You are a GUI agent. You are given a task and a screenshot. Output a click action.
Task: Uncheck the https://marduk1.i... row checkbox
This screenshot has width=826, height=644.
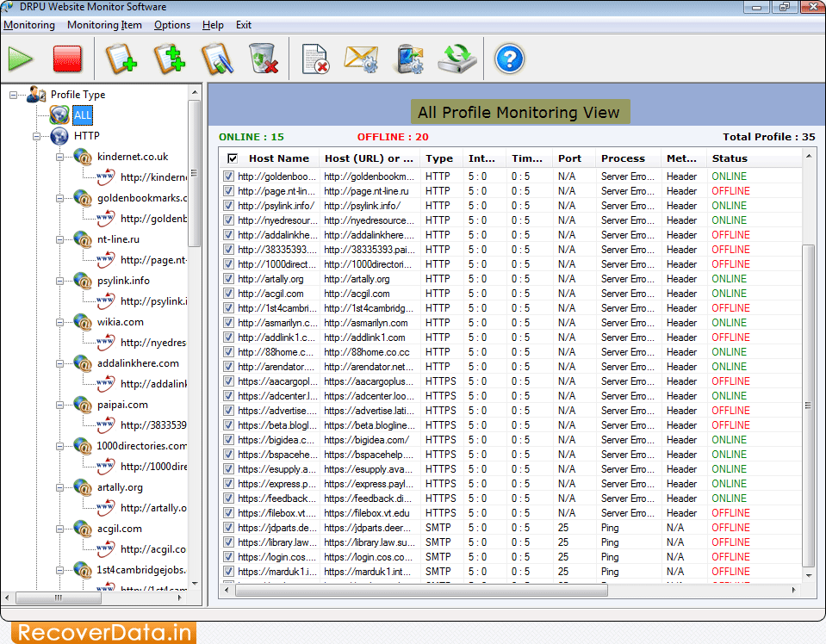[x=228, y=572]
